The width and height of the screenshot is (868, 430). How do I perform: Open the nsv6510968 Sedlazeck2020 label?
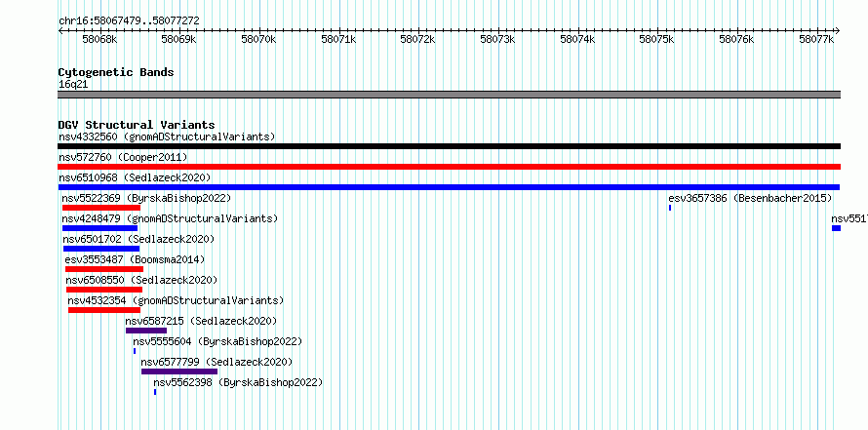135,177
